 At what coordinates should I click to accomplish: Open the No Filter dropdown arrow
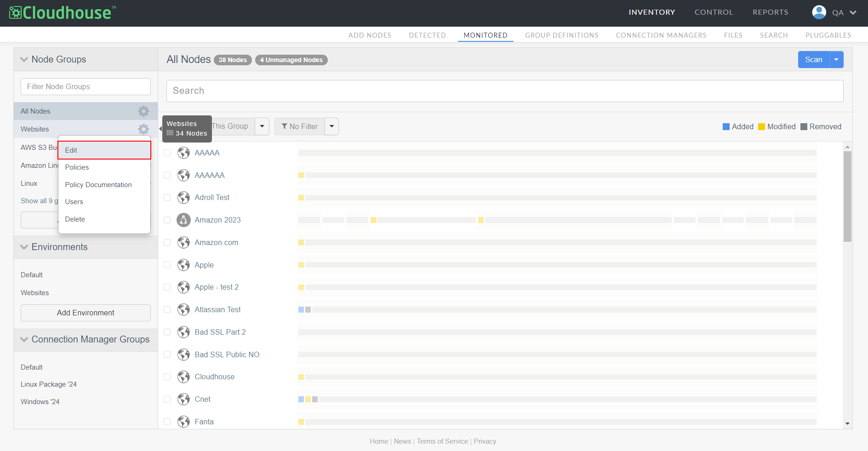[331, 126]
